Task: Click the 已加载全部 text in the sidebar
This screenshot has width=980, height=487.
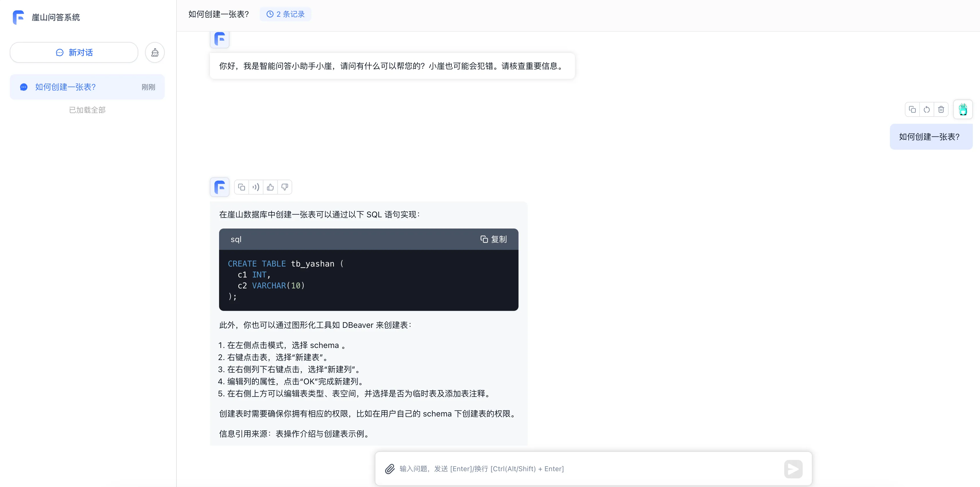Action: point(87,110)
